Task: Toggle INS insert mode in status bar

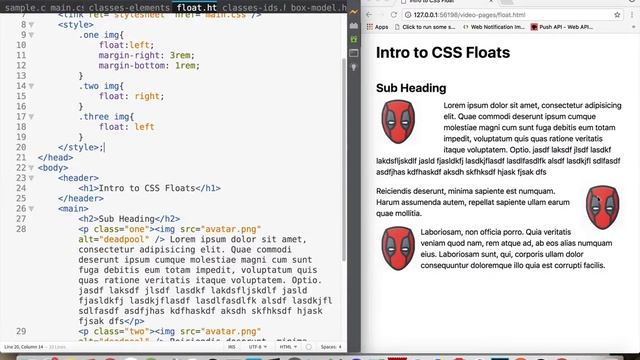Action: click(x=231, y=347)
